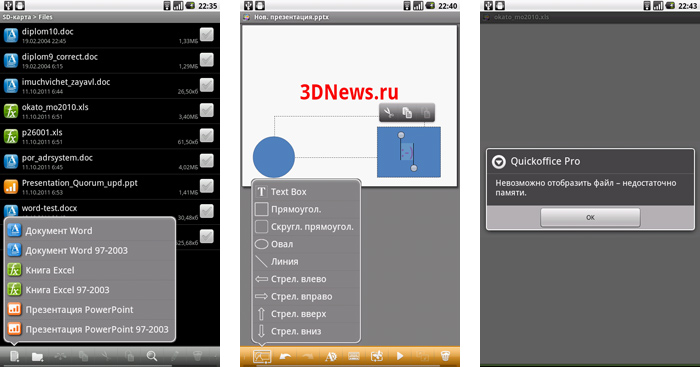Check the box for okato_mo2010.xls
700x367 pixels.
(x=207, y=110)
